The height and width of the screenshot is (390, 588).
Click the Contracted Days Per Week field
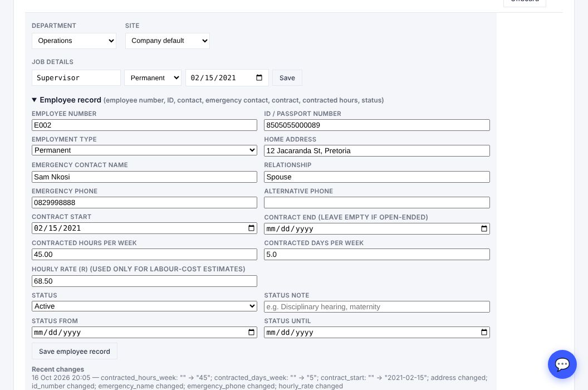[377, 254]
